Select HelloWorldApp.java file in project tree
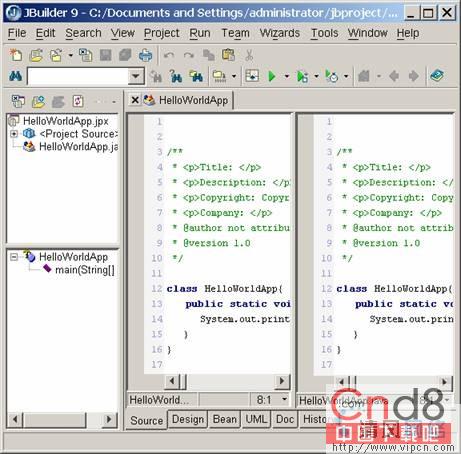461x454 pixels. (78, 146)
